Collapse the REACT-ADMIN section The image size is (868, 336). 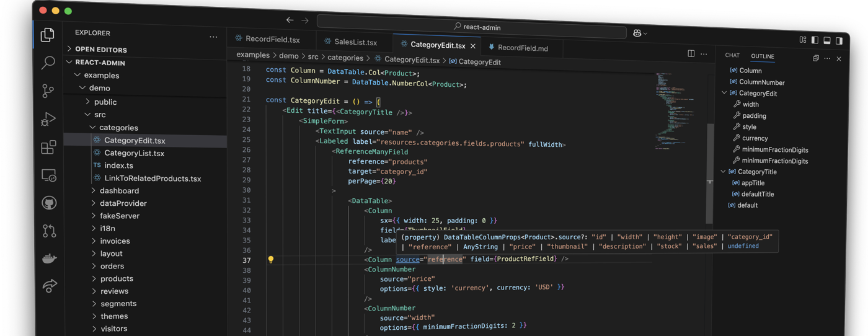(x=100, y=63)
